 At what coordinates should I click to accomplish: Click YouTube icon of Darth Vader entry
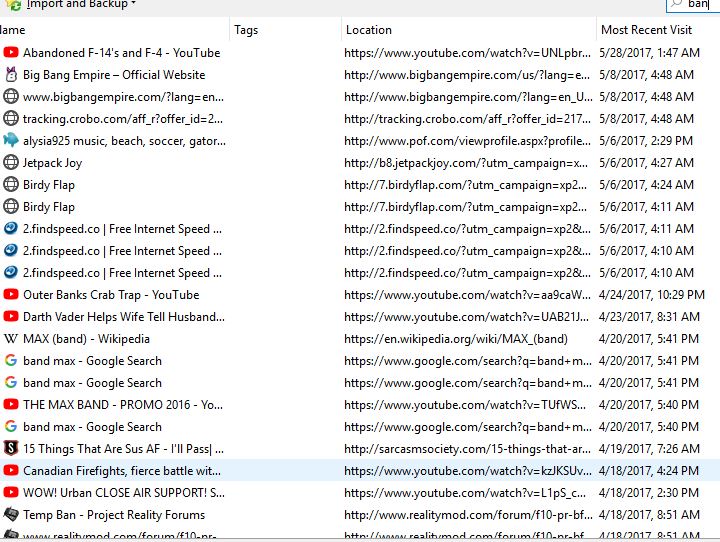point(11,316)
